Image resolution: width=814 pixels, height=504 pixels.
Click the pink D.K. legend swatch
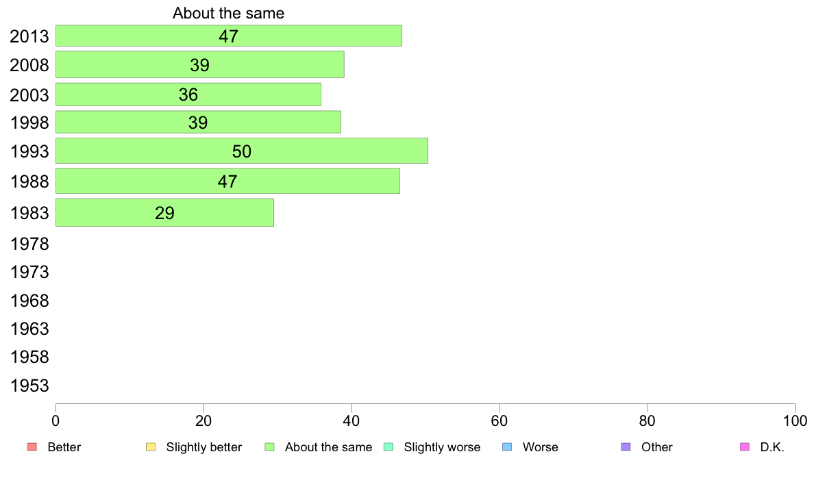745,447
